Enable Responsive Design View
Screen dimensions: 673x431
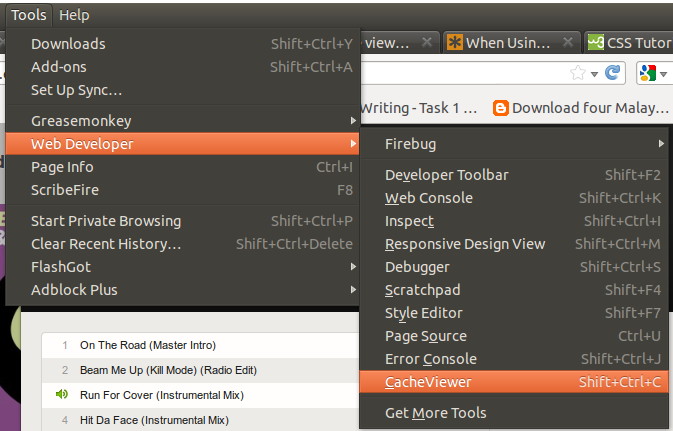pyautogui.click(x=514, y=244)
